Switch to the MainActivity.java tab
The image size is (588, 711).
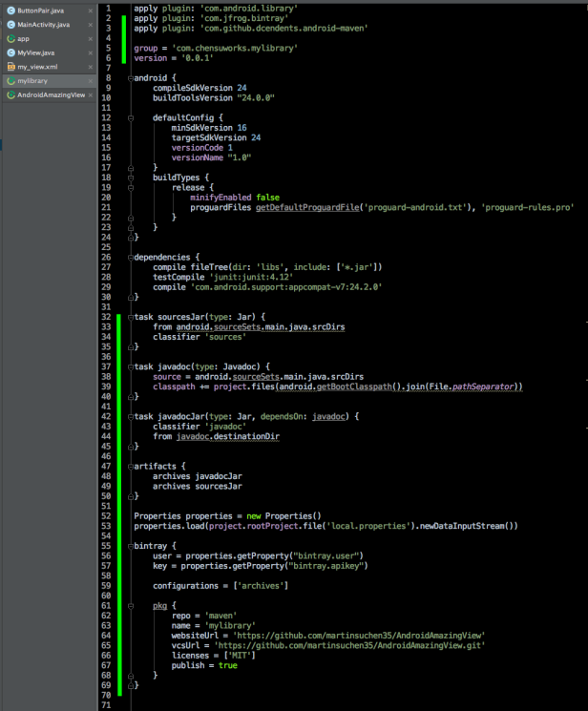tap(49, 25)
